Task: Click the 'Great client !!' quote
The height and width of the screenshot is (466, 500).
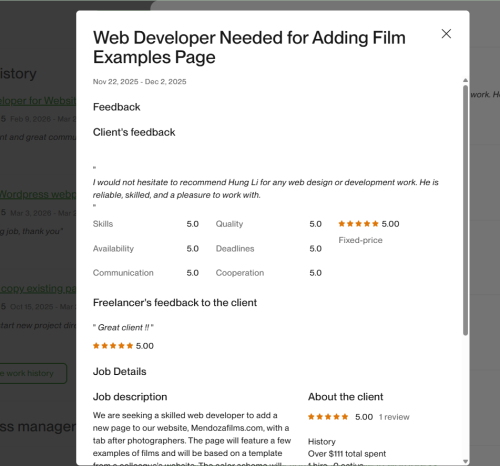Action: click(123, 327)
